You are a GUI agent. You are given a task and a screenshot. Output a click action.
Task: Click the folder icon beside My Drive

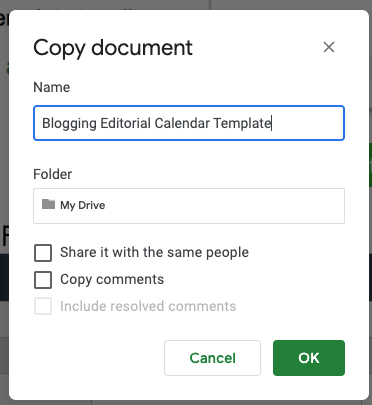point(48,204)
